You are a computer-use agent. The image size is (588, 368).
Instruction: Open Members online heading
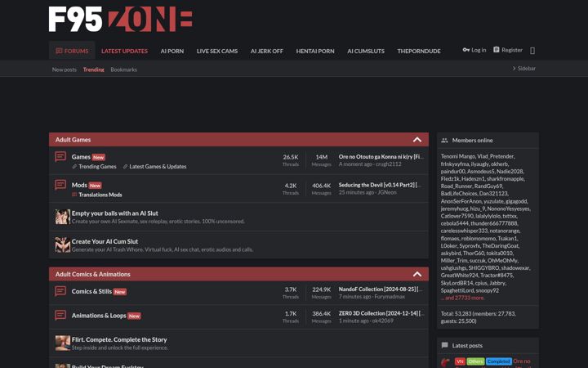coord(473,140)
